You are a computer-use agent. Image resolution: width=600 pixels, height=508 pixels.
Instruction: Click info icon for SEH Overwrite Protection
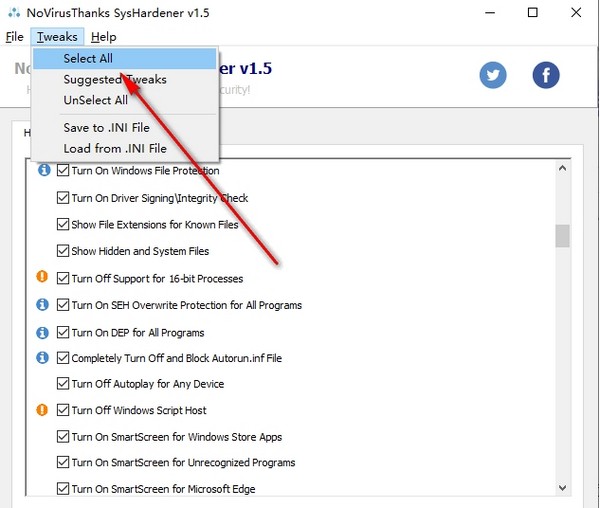[42, 304]
